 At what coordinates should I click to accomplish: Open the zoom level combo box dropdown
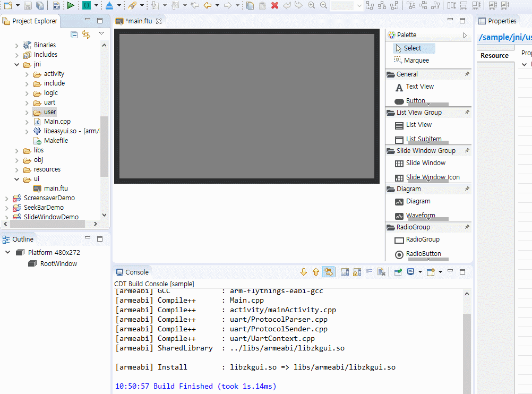coord(359,5)
